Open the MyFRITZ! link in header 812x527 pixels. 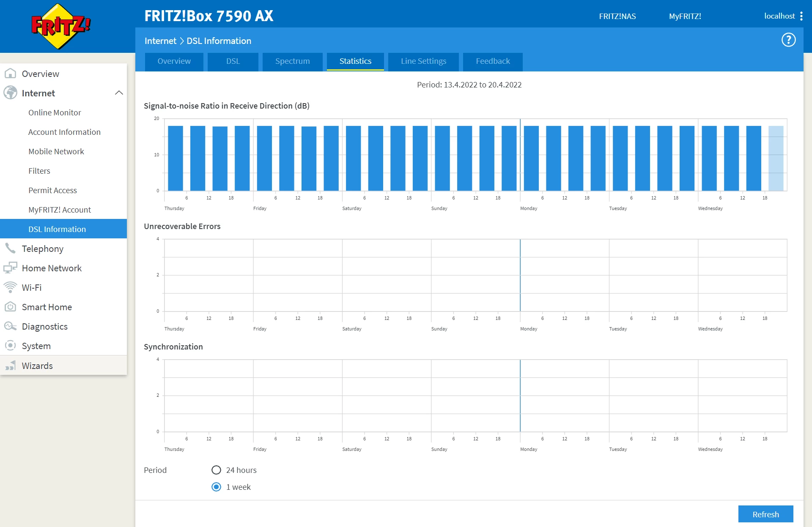click(x=685, y=16)
